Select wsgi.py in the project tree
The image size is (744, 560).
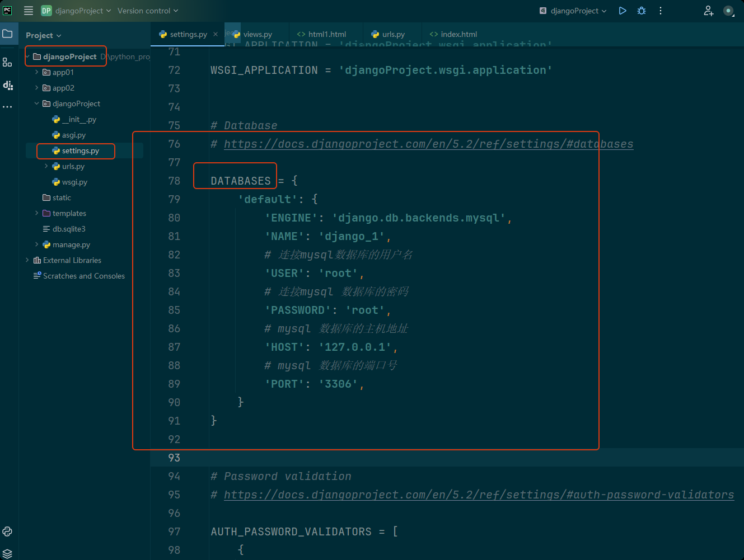(x=74, y=182)
